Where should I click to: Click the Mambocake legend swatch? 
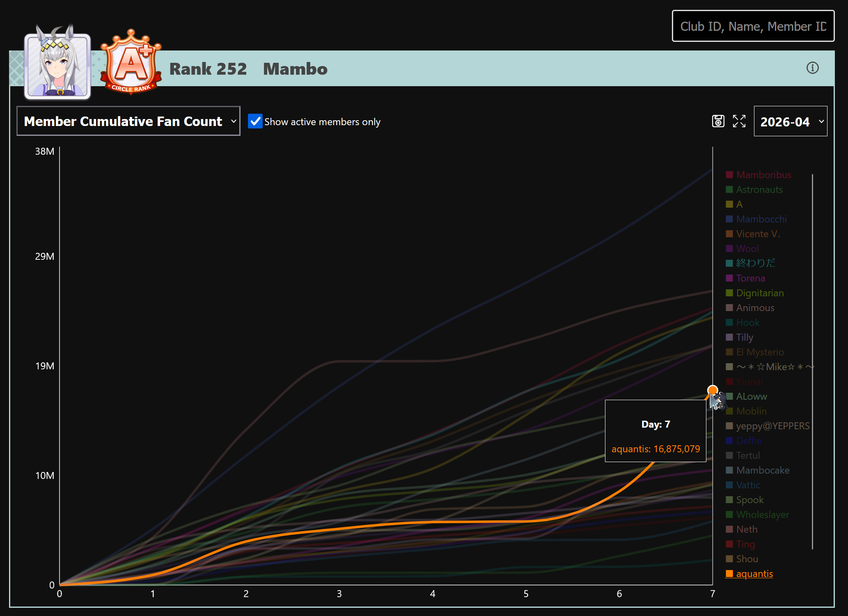pyautogui.click(x=729, y=470)
